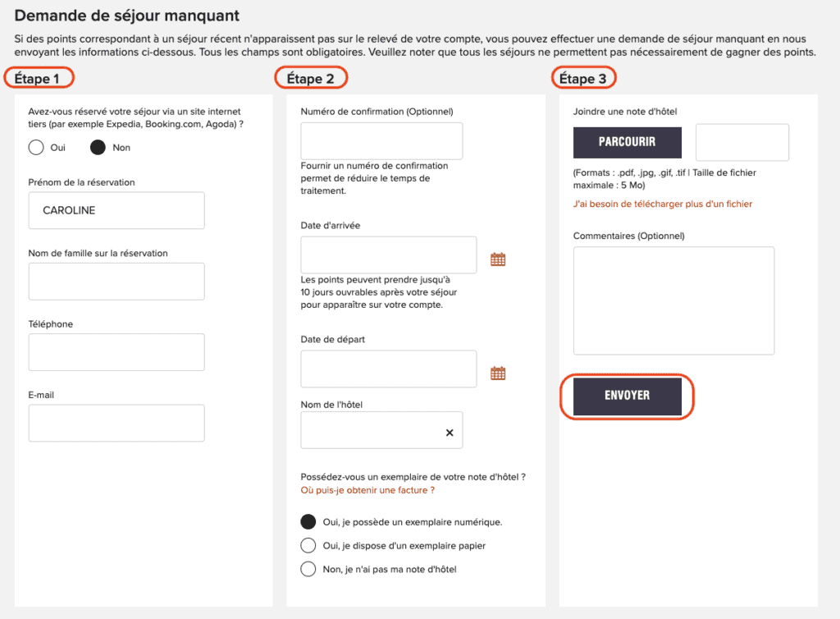The height and width of the screenshot is (619, 840).
Task: Open the arrival date calendar icon
Action: [x=498, y=259]
